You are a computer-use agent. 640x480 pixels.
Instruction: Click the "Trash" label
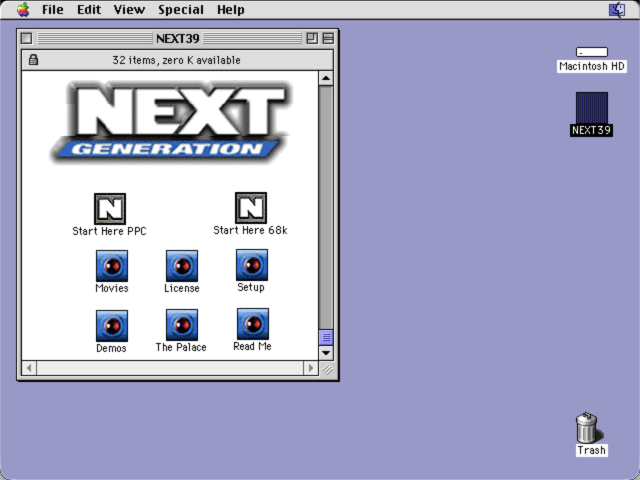click(592, 450)
